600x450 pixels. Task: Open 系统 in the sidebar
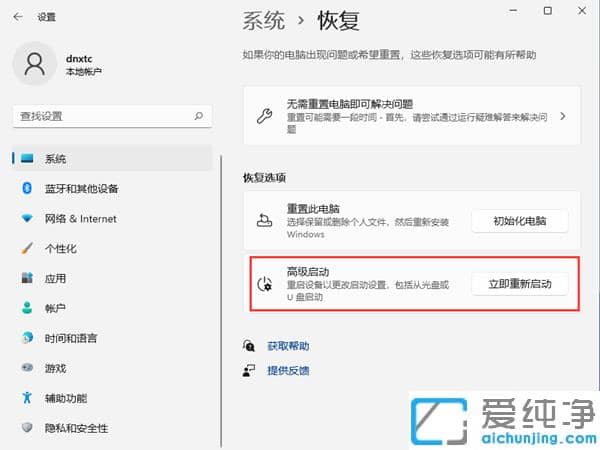[112, 158]
